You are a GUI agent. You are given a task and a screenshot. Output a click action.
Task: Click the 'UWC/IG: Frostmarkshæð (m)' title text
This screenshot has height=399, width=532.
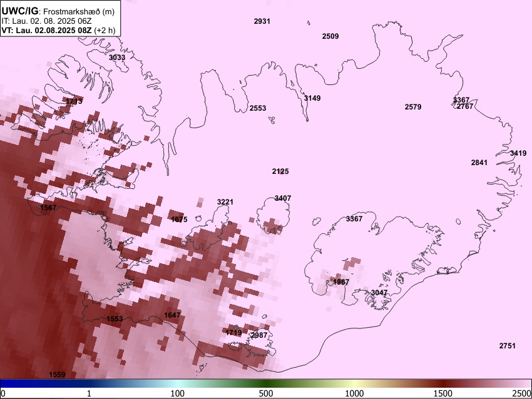pyautogui.click(x=58, y=11)
